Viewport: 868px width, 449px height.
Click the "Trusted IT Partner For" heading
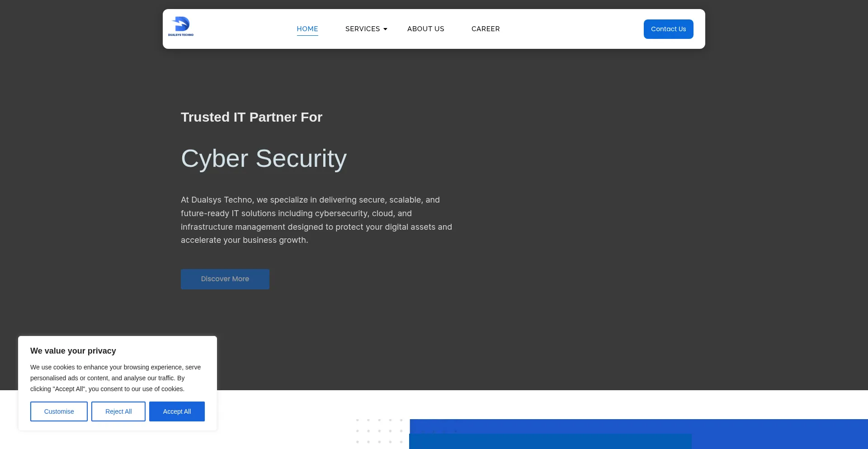click(x=251, y=117)
